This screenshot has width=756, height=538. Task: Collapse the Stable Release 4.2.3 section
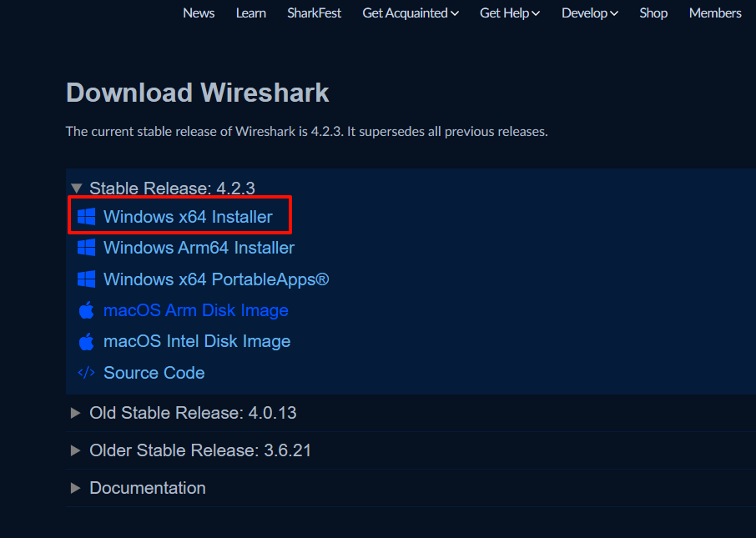point(77,189)
